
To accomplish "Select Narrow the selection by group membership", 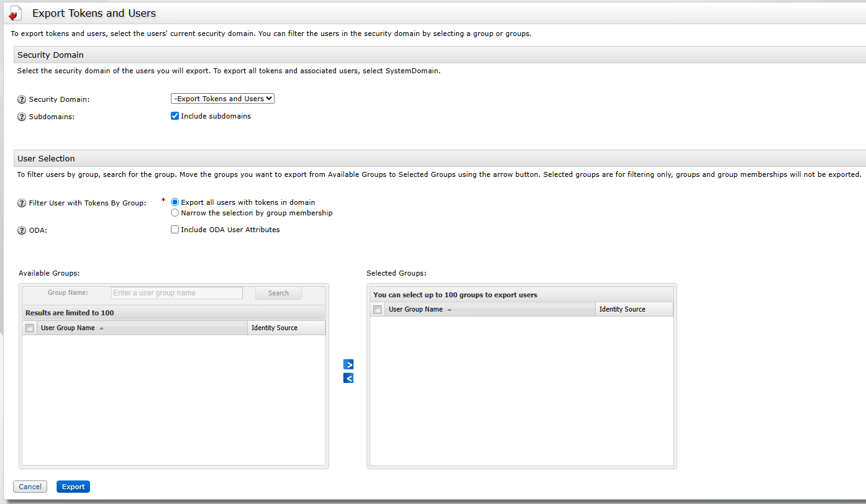I will click(x=175, y=213).
